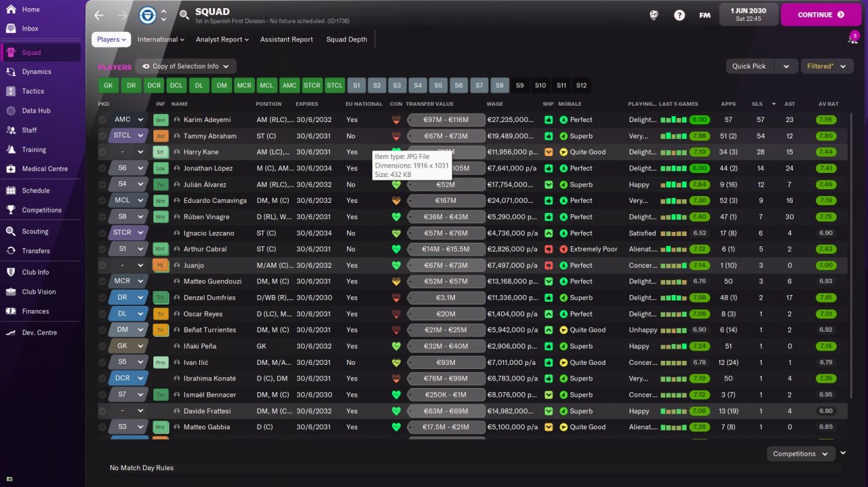Expand the Copy of Selection Info dropdown
This screenshot has width=868, height=487.
tap(186, 66)
